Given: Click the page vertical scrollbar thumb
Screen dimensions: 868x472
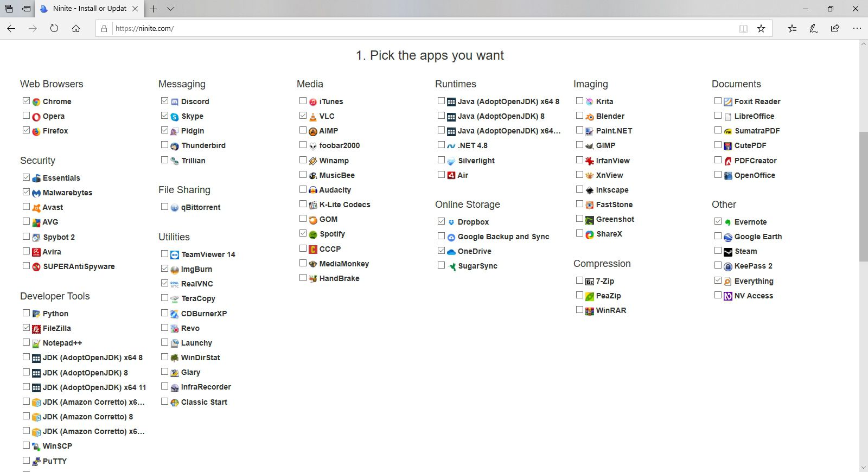Looking at the screenshot, I should click(x=863, y=195).
